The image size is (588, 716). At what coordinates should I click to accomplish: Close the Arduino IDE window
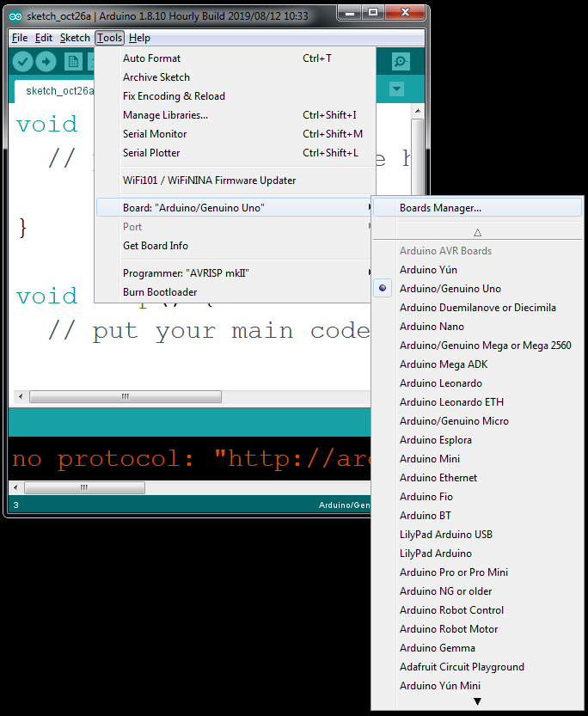coord(405,13)
